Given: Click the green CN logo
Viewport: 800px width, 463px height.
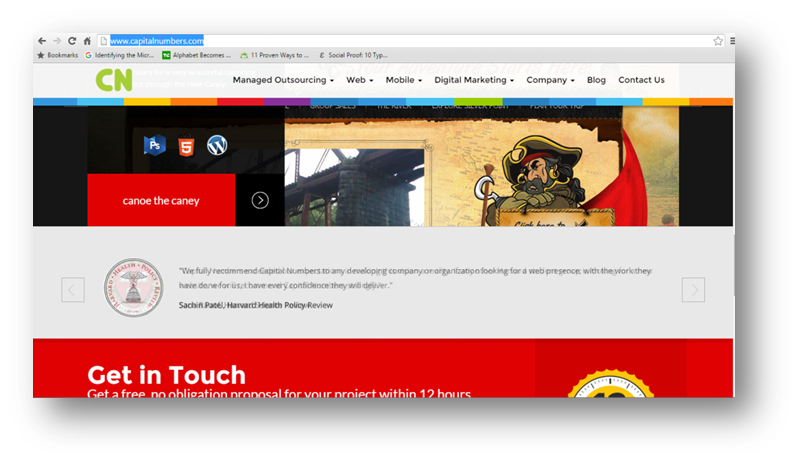Looking at the screenshot, I should (114, 80).
